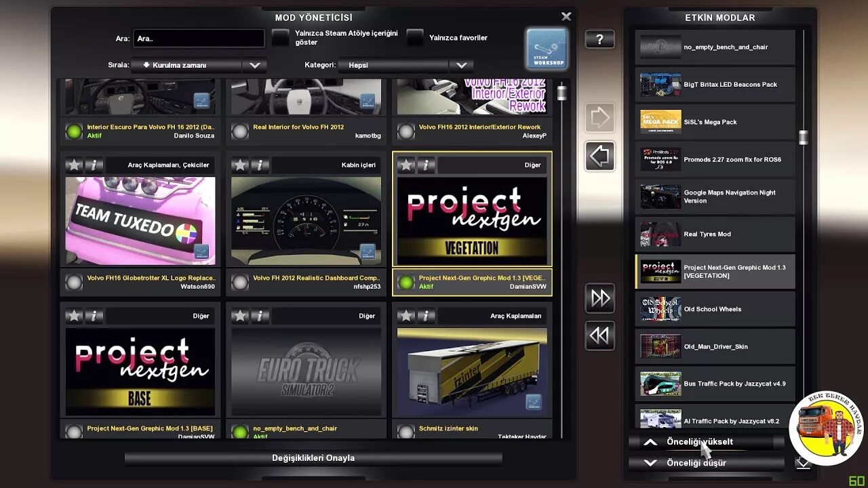This screenshot has width=868, height=488.
Task: Click the right arrow to activate selected mod
Action: [599, 118]
